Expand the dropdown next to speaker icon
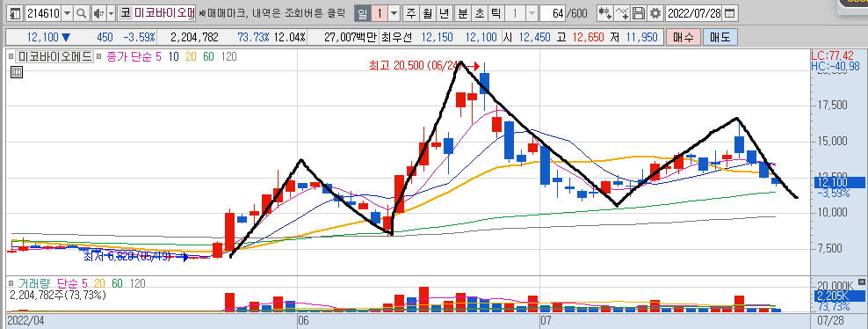 [111, 13]
